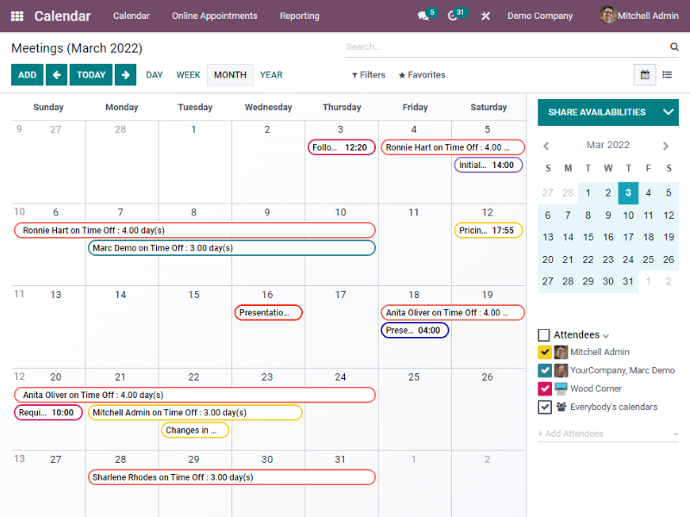Click the Add Attendees input field

click(x=600, y=434)
